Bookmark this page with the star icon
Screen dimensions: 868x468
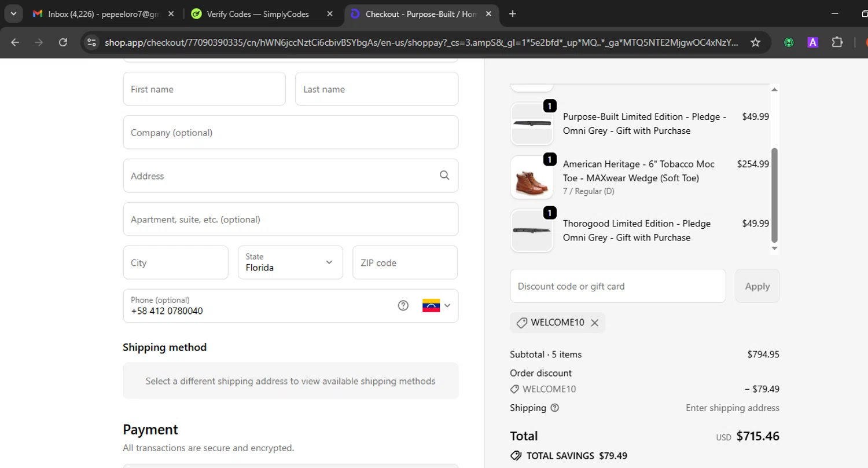pyautogui.click(x=755, y=42)
